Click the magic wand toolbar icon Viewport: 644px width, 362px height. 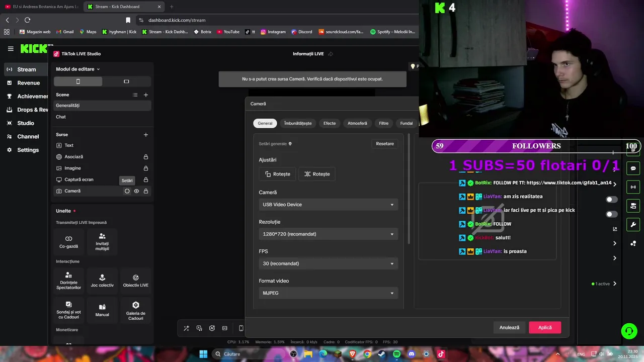(x=186, y=328)
